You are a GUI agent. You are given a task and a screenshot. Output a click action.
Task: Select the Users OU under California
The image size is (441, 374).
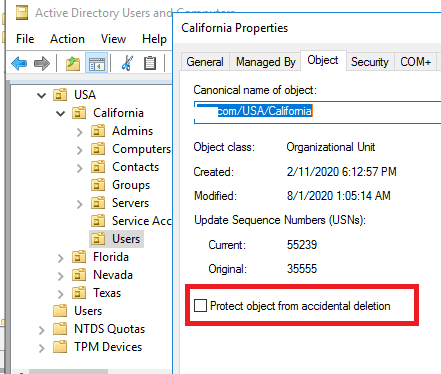tap(117, 239)
